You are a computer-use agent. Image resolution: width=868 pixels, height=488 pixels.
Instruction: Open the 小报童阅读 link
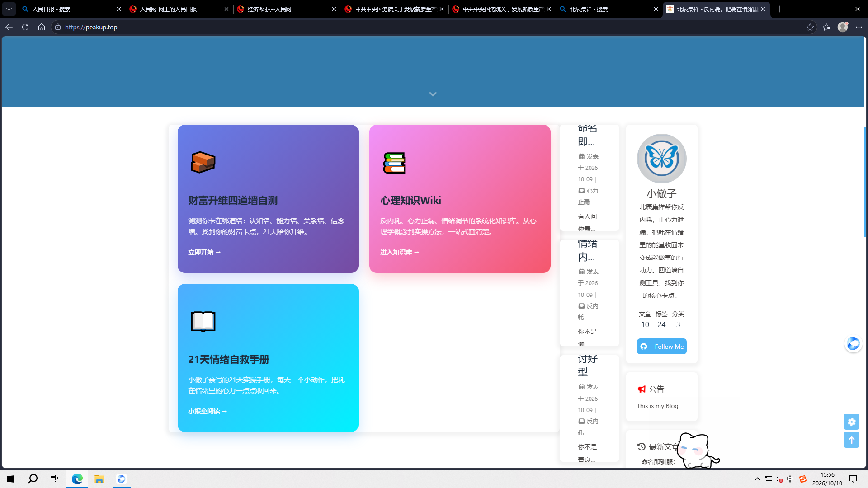(208, 411)
